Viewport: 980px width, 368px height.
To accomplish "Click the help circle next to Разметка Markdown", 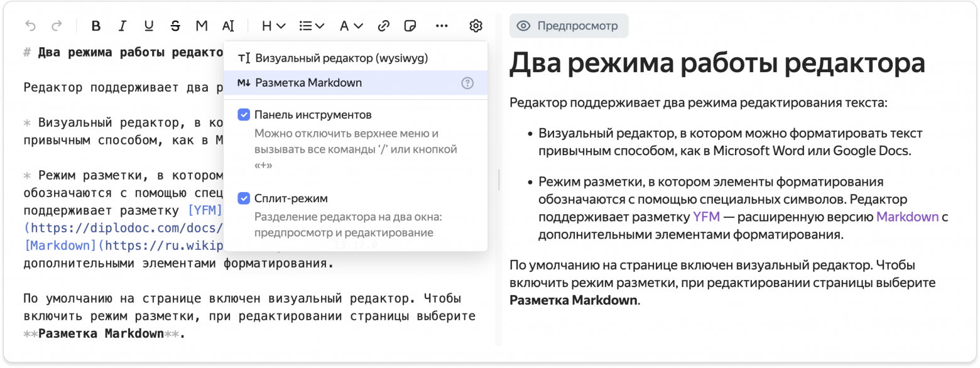I will pyautogui.click(x=467, y=82).
